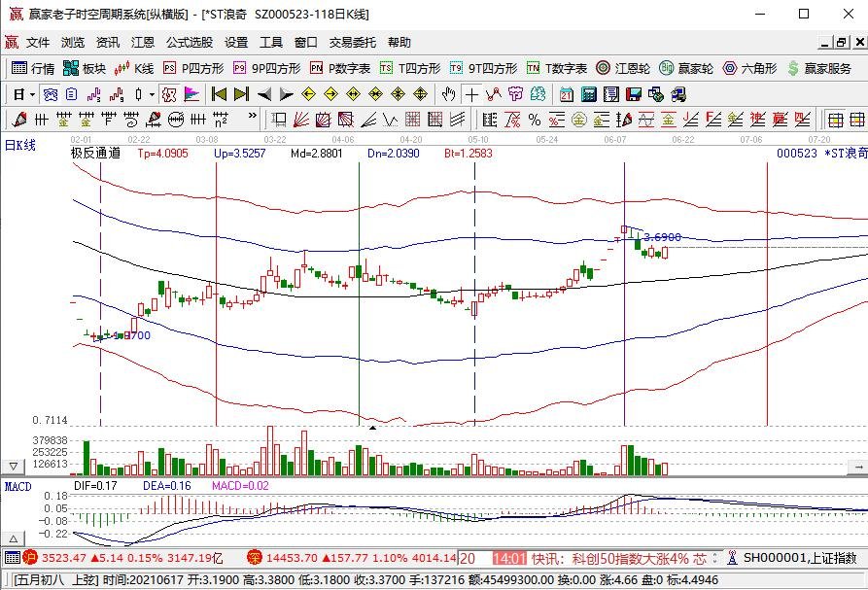Click the 000523 *ST浪奇 stock code label
The image size is (868, 590).
coord(821,154)
